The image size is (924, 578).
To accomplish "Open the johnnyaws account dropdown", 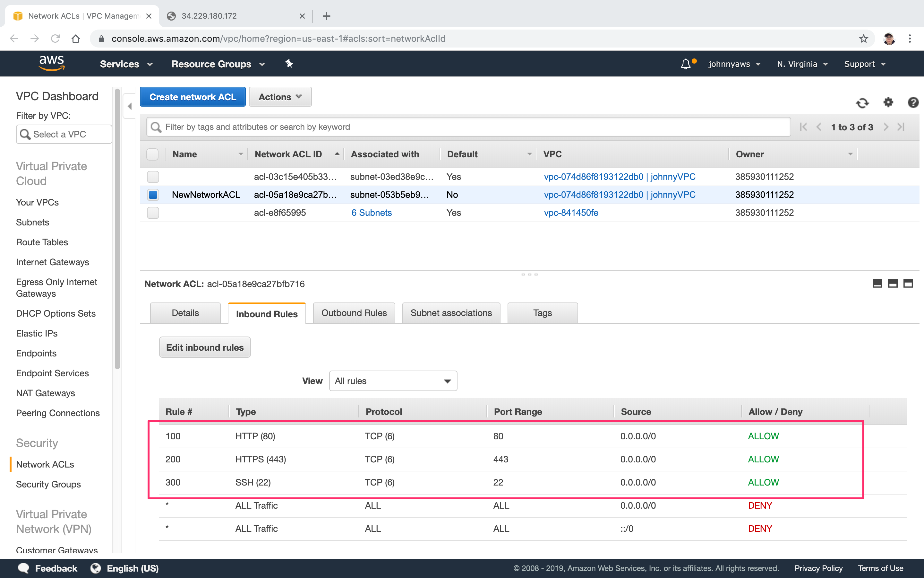I will [734, 64].
